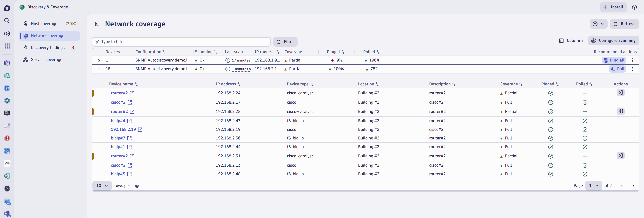Sort devices table by Polled column
The height and width of the screenshot is (218, 644).
[x=591, y=84]
